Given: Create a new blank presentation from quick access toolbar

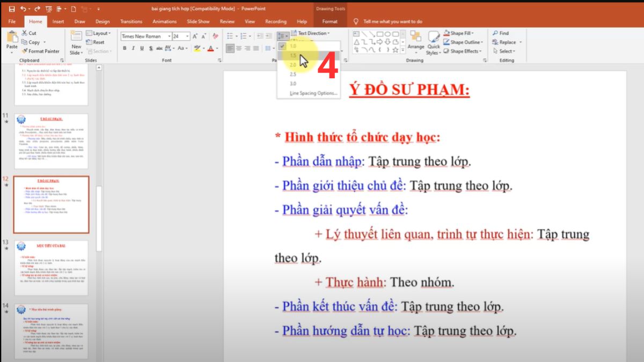Looking at the screenshot, I should (x=74, y=9).
